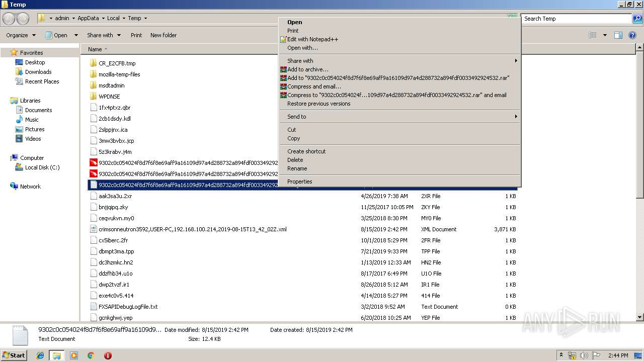
Task: Click the change view icon
Action: click(593, 35)
